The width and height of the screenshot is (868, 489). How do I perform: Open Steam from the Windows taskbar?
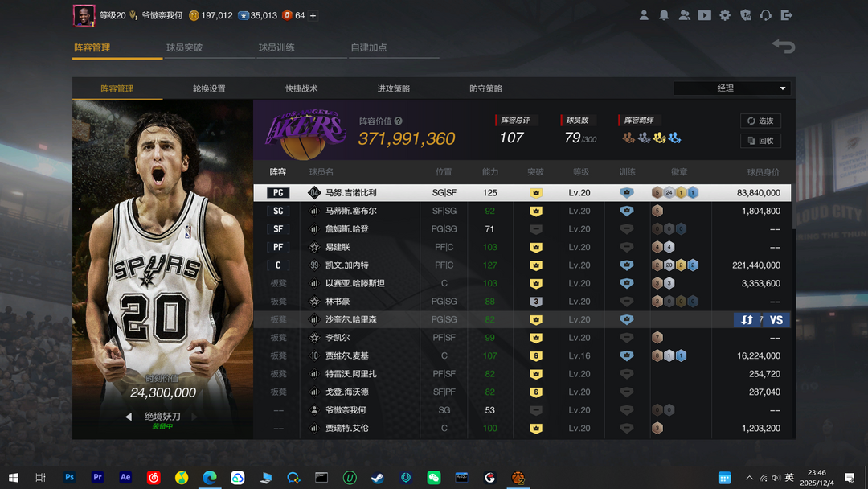click(x=376, y=477)
